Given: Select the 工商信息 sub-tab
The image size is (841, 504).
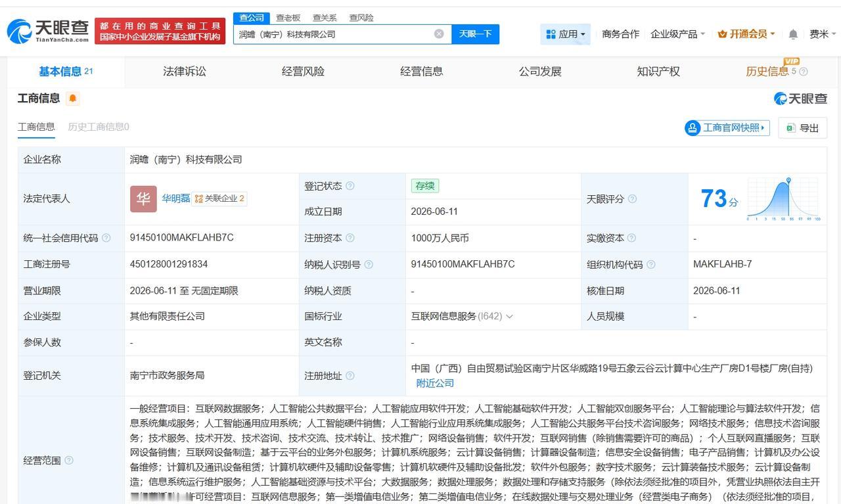Looking at the screenshot, I should (36, 127).
